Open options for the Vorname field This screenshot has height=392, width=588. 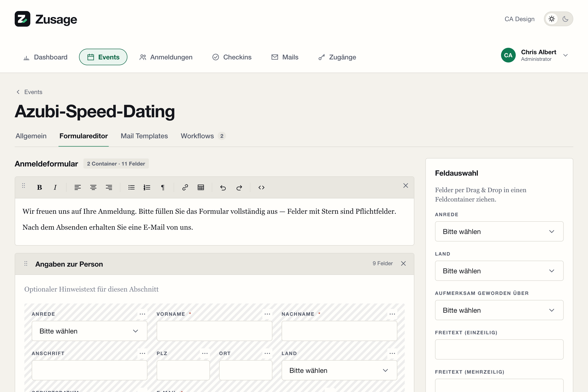pos(268,314)
